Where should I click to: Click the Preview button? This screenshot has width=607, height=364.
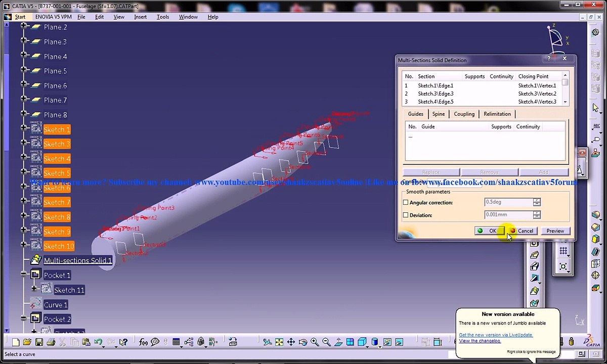[x=555, y=231]
